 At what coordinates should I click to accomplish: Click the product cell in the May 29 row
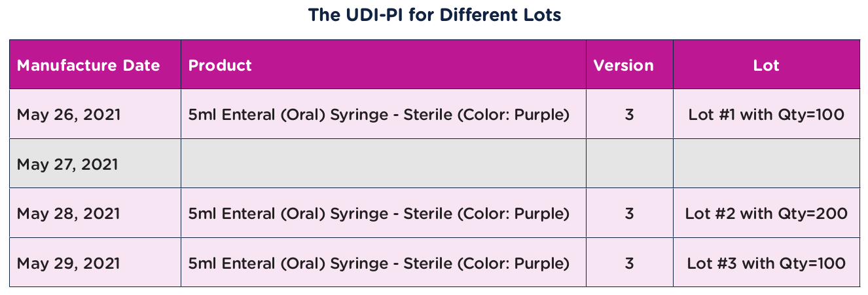(378, 264)
